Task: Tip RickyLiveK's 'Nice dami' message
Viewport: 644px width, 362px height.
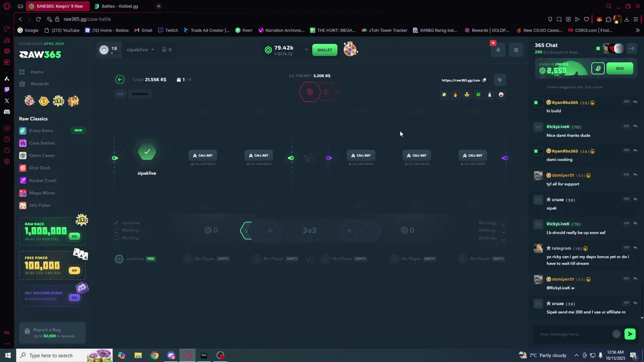Action: 626,126
